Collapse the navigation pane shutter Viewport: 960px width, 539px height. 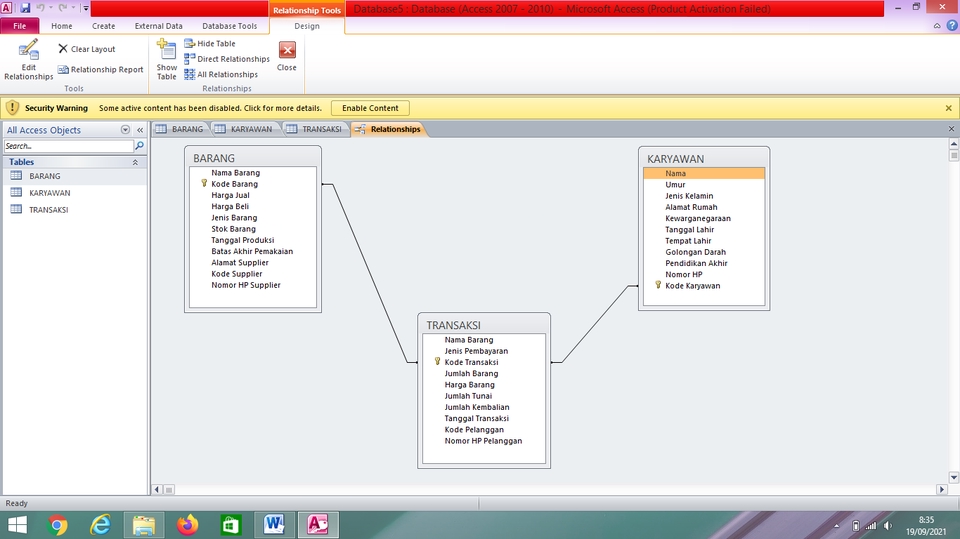coord(140,130)
